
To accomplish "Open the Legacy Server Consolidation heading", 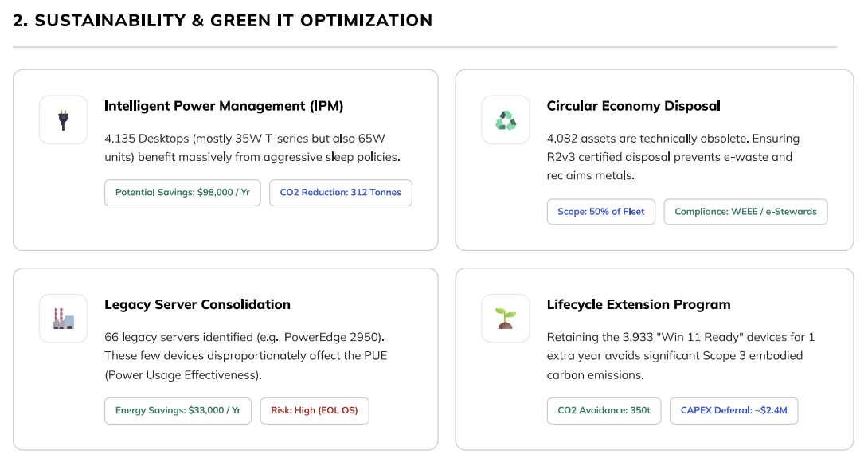I will pos(197,304).
